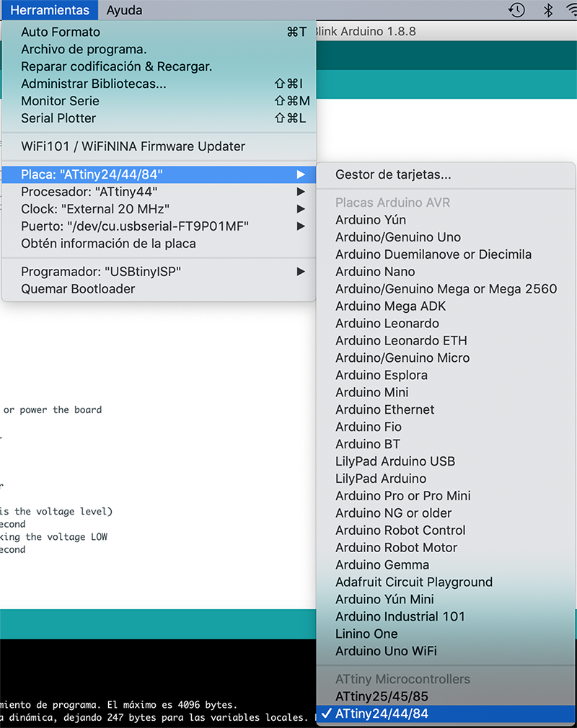The width and height of the screenshot is (577, 728).
Task: Choose Adafruit Circuit Playground board
Action: click(446, 582)
